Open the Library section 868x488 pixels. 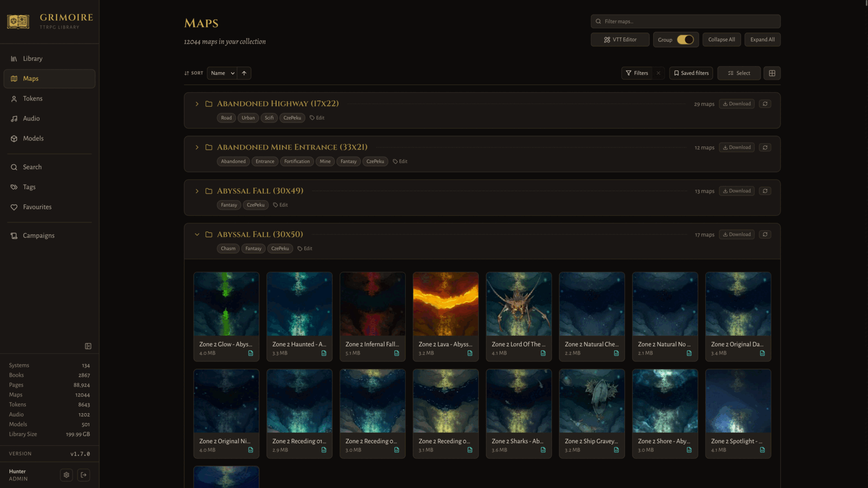[x=49, y=59]
